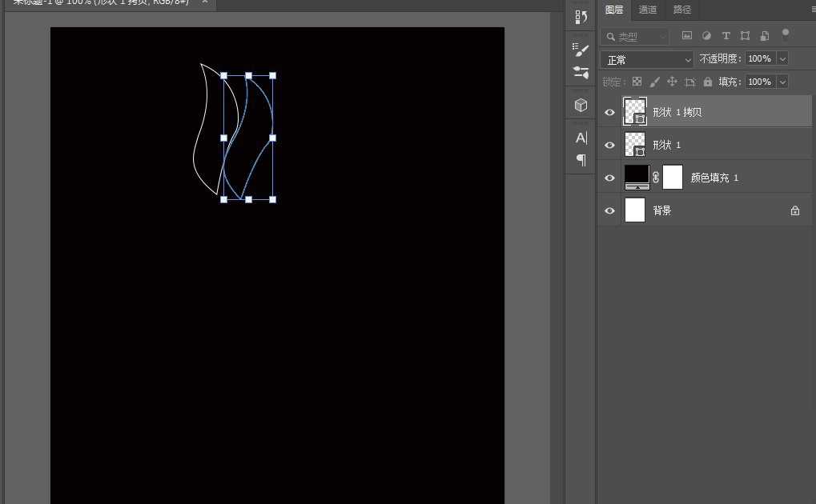Viewport: 816px width, 504px height.
Task: Open the History panel icon
Action: (x=581, y=17)
